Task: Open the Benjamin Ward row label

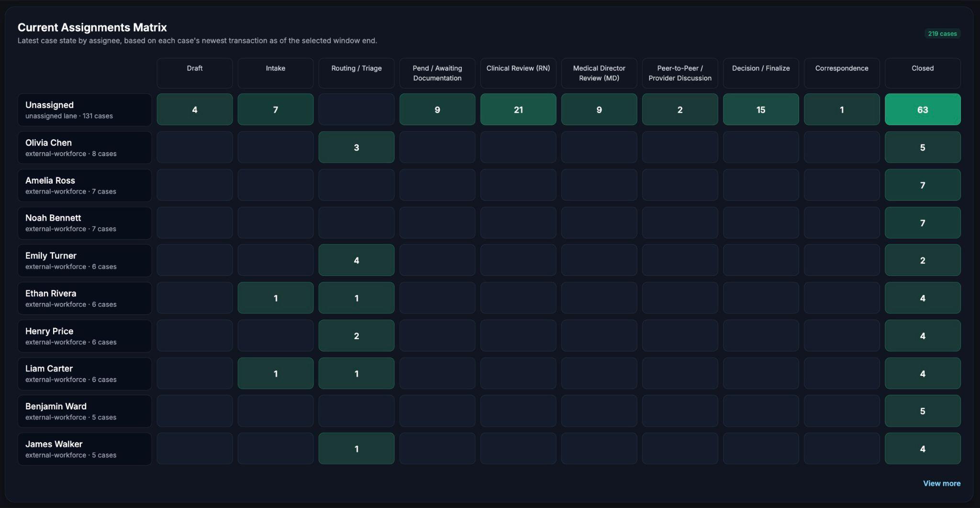Action: pyautogui.click(x=85, y=411)
